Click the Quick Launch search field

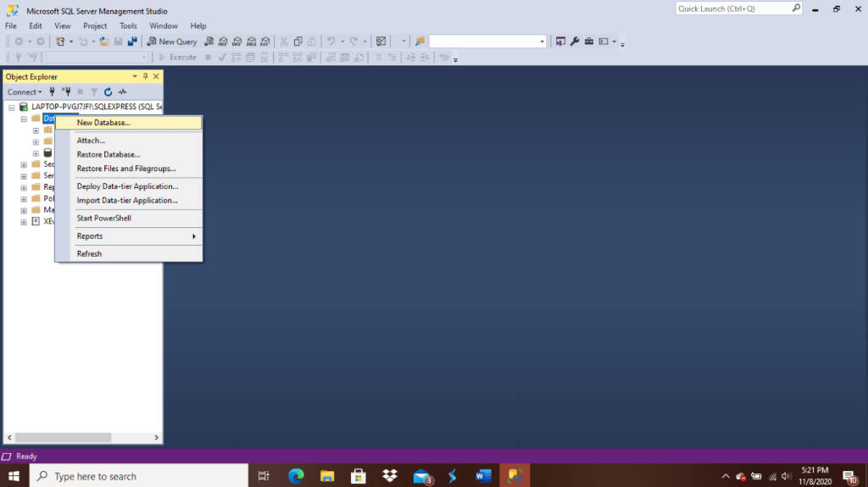(738, 8)
